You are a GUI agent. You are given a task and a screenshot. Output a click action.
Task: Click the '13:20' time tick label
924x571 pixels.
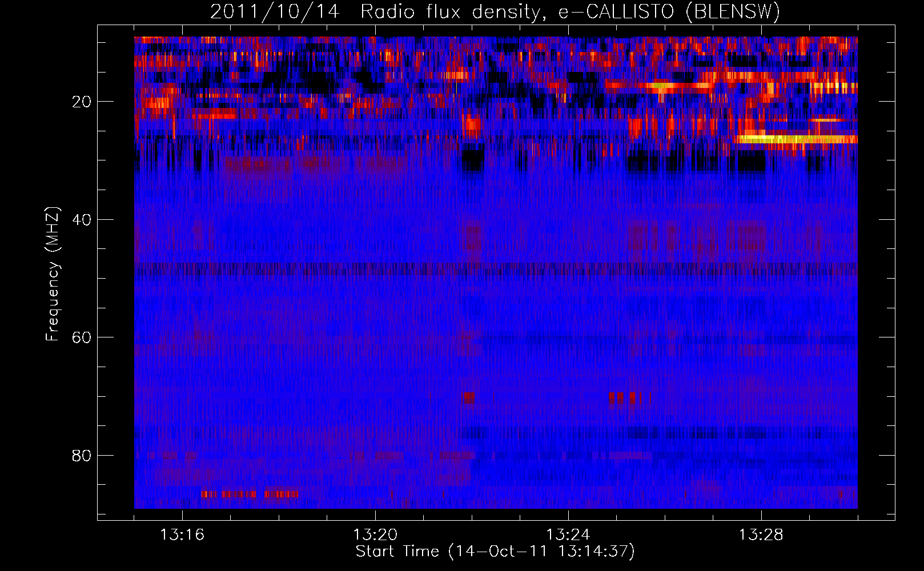375,535
